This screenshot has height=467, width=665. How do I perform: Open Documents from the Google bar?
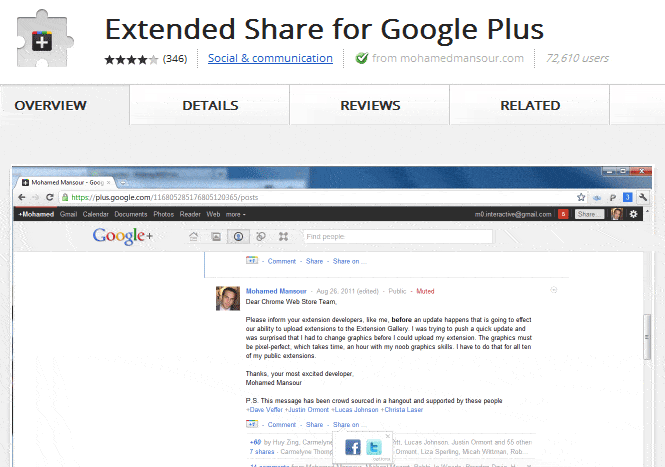coord(131,214)
